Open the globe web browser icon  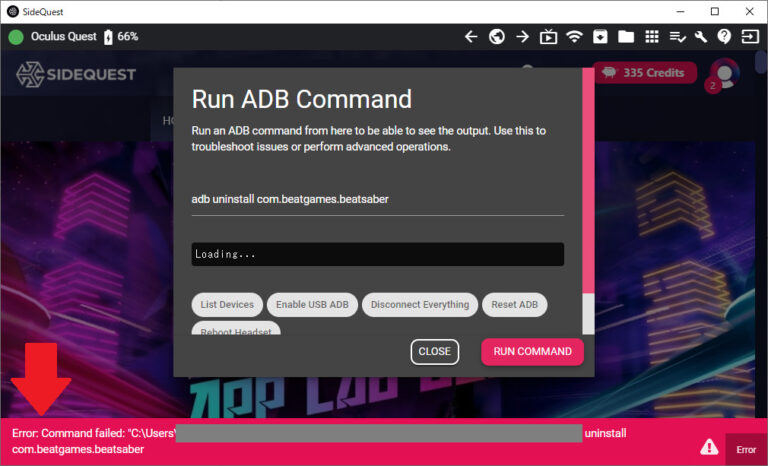[497, 37]
